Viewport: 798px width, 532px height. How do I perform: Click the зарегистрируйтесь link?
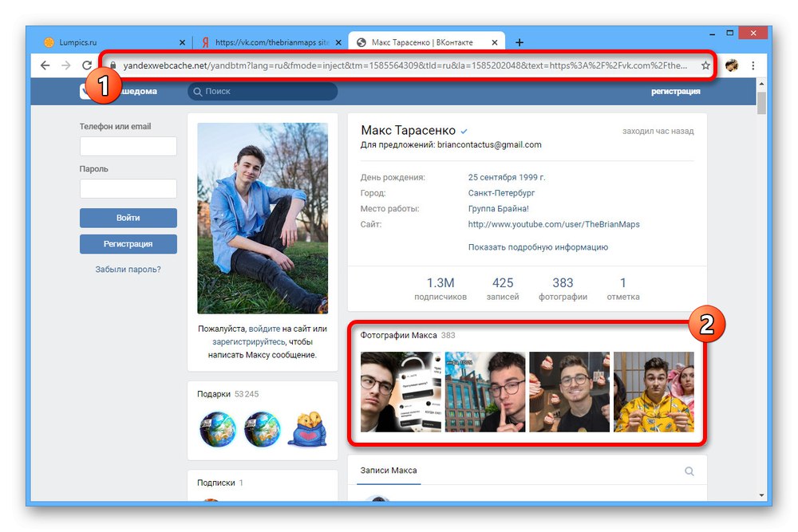click(x=248, y=342)
